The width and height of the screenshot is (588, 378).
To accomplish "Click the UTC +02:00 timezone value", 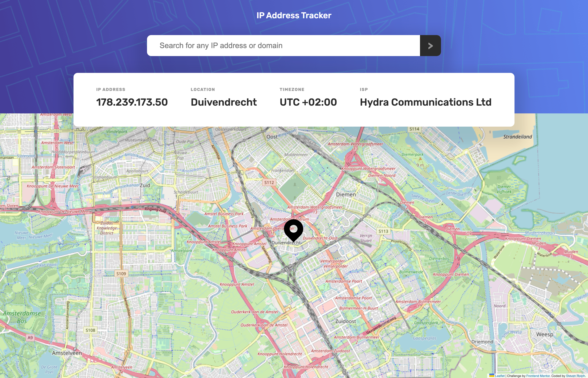I will (x=308, y=102).
